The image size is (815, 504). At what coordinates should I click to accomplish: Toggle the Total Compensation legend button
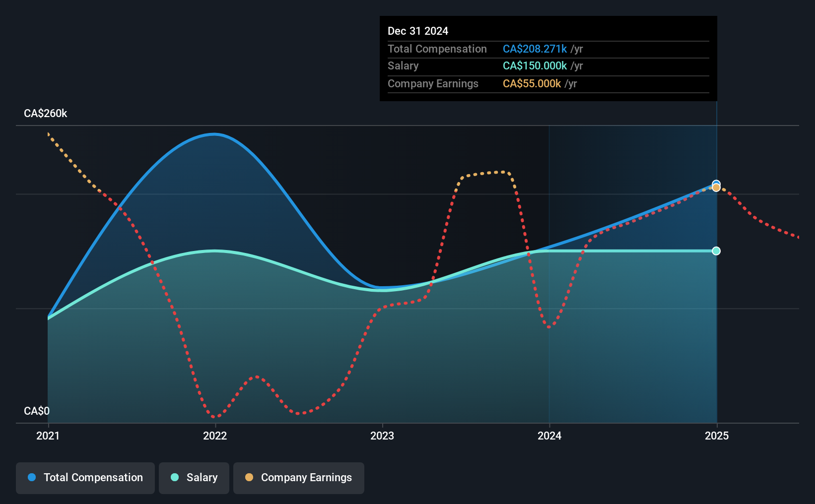click(85, 478)
